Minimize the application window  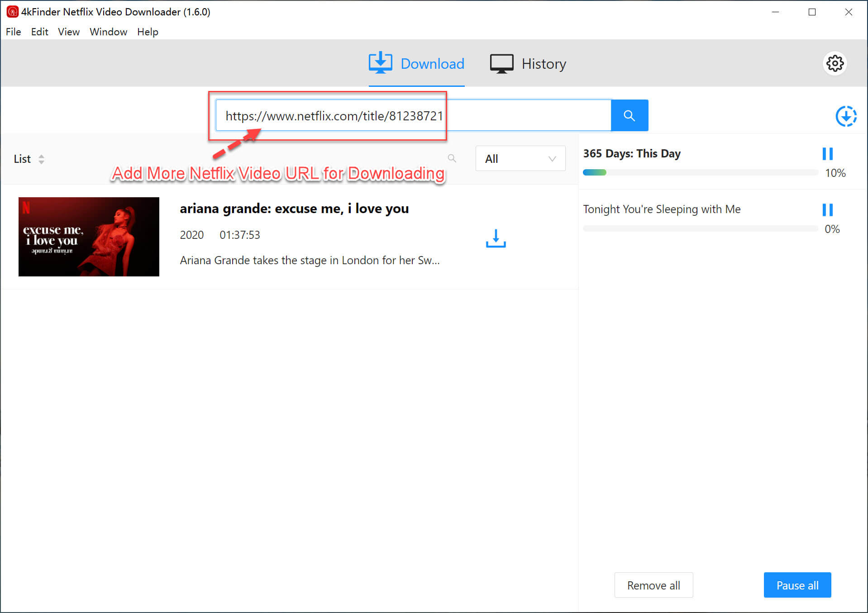[x=775, y=12]
